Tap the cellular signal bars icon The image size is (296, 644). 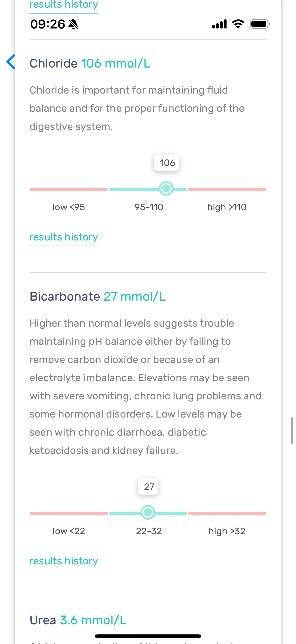(x=219, y=24)
